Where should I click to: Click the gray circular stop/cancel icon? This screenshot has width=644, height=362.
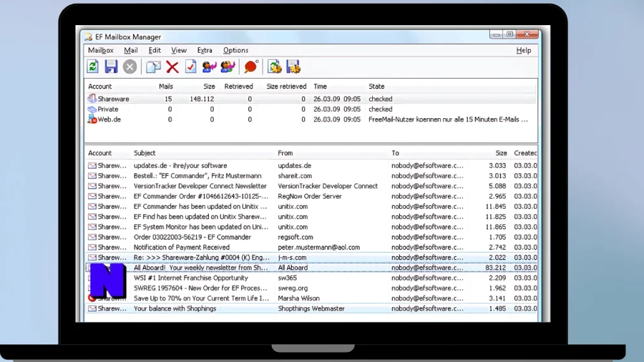(130, 67)
